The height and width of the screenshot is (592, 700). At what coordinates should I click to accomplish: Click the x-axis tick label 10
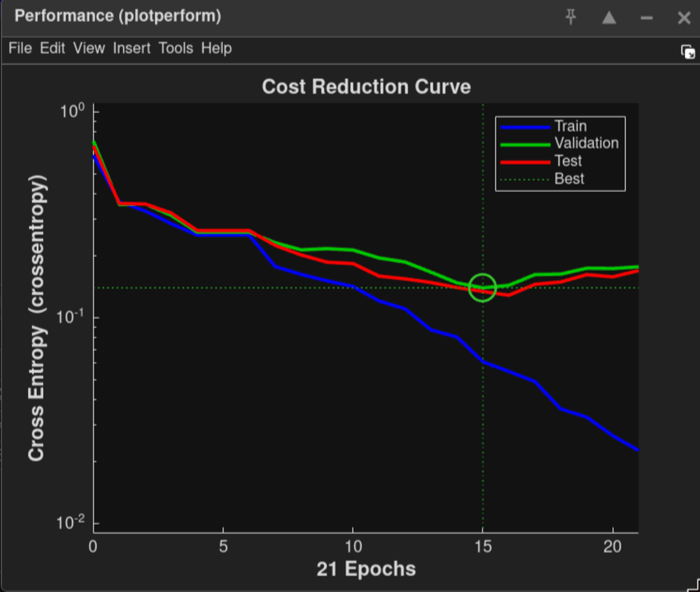(x=353, y=547)
